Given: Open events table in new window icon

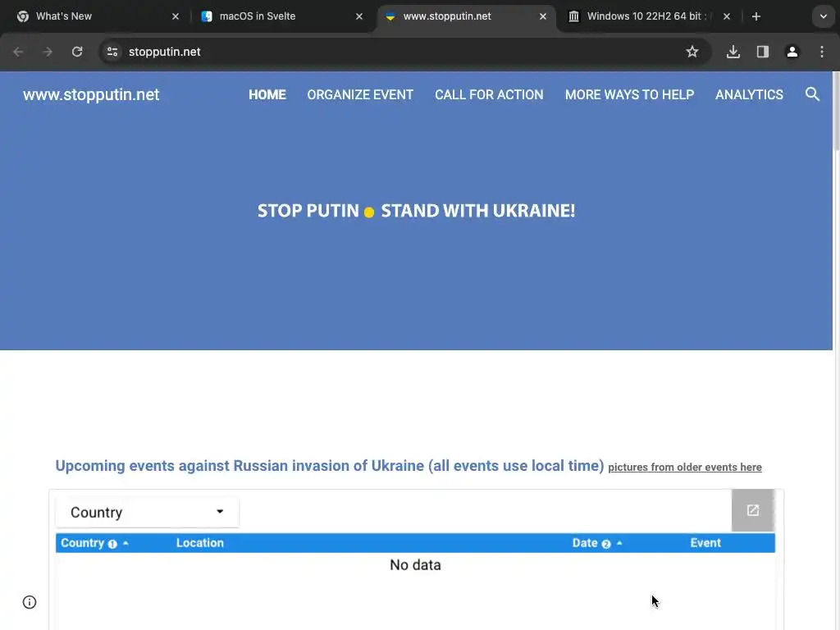Looking at the screenshot, I should 753,510.
